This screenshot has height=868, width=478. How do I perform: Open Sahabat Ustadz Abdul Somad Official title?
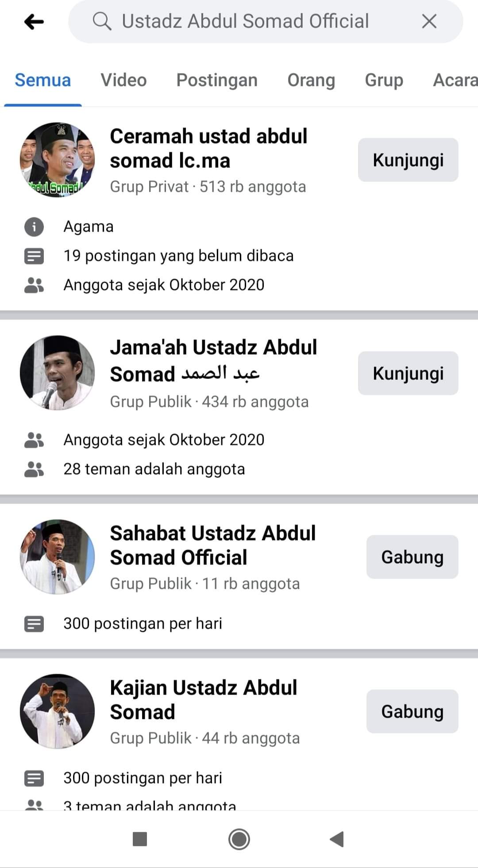212,545
